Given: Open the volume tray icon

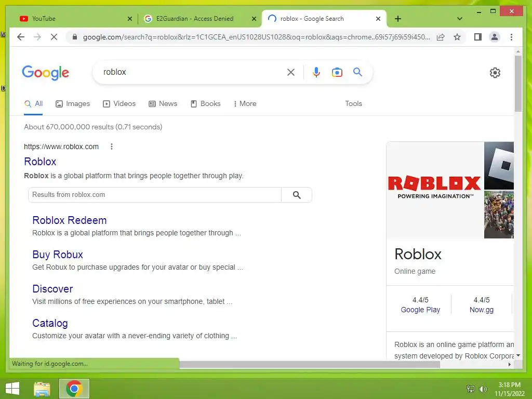Looking at the screenshot, I should tap(483, 389).
